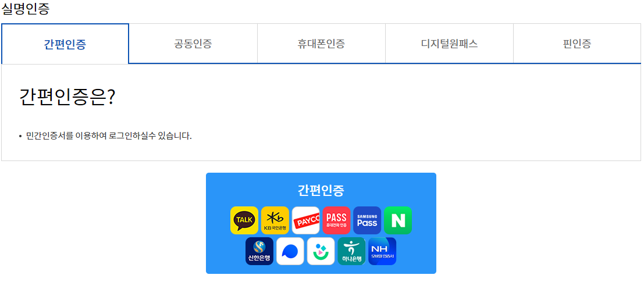The height and width of the screenshot is (282, 644).
Task: Click the 민간인증서 description text
Action: [109, 136]
